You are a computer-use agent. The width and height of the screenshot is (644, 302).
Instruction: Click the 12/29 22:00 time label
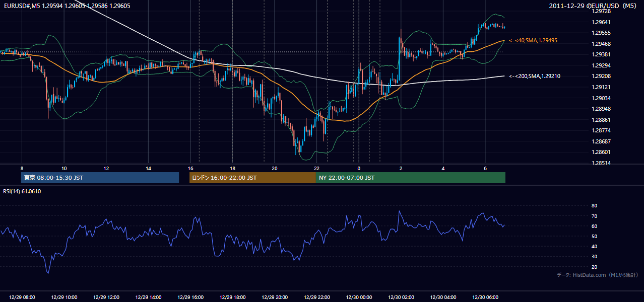pyautogui.click(x=316, y=297)
